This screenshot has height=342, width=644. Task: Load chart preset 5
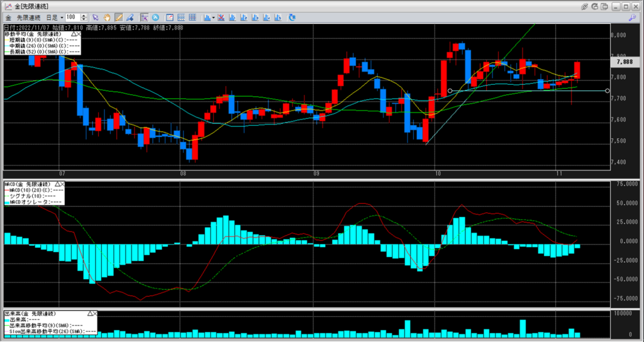pyautogui.click(x=279, y=17)
